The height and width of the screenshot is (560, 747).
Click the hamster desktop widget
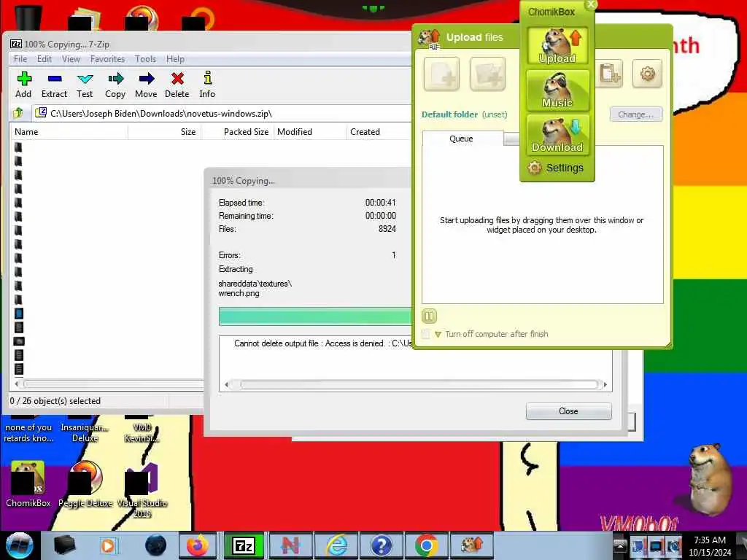[x=709, y=479]
